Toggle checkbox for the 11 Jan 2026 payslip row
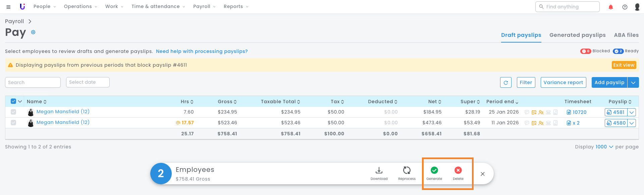The height and width of the screenshot is (195, 644). [x=13, y=123]
